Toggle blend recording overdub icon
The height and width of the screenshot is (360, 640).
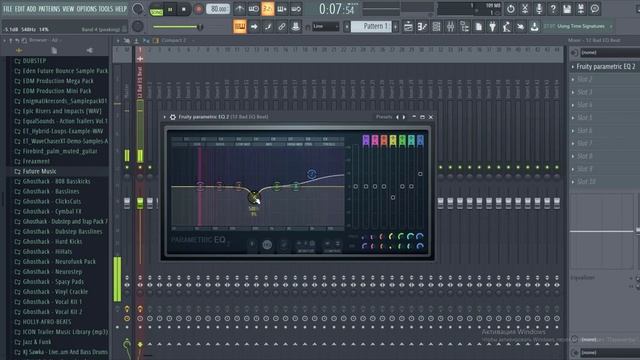(x=282, y=9)
